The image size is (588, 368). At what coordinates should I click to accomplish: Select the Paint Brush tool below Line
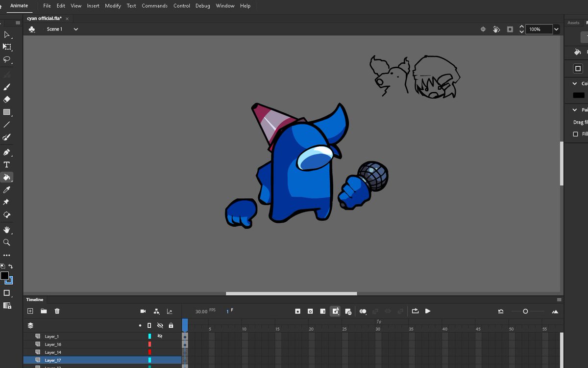(x=7, y=137)
